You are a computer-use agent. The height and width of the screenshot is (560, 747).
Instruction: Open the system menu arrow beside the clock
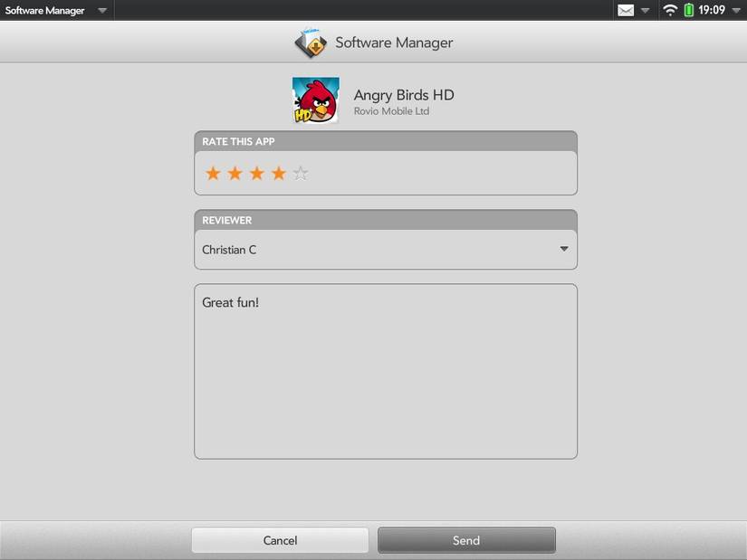pyautogui.click(x=735, y=11)
